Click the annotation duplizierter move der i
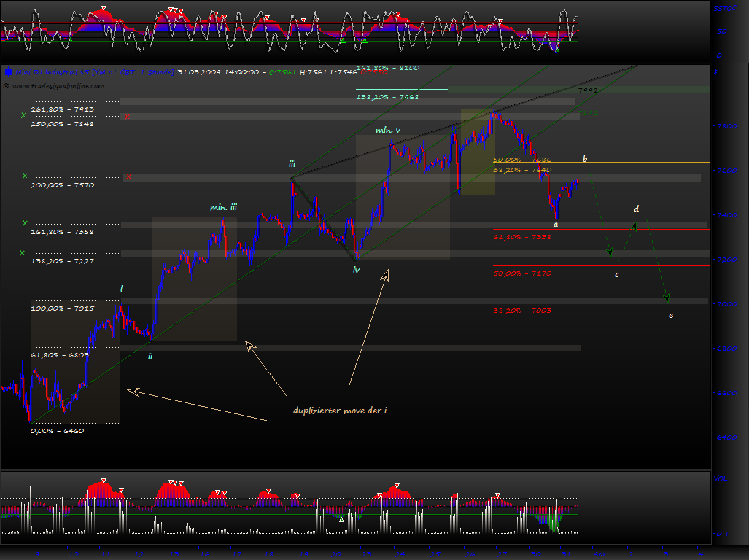The height and width of the screenshot is (560, 749). pos(340,411)
